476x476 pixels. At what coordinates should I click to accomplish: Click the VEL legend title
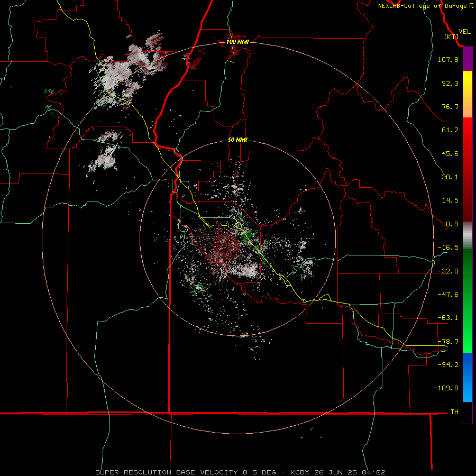point(464,32)
